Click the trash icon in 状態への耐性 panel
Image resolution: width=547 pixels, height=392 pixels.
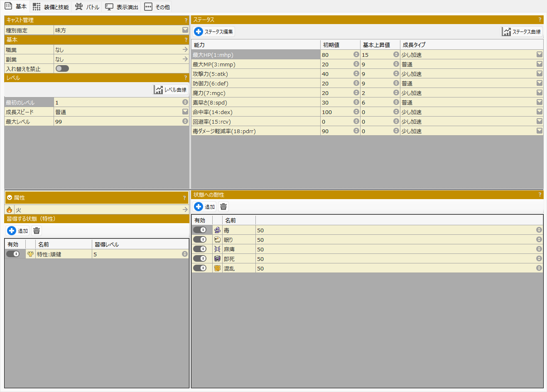[x=223, y=207]
